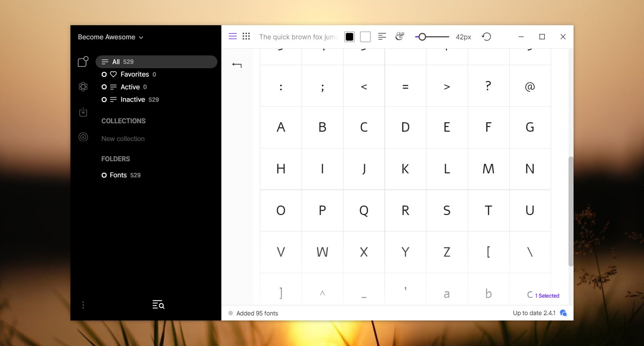Close the FontBase window

pyautogui.click(x=563, y=37)
